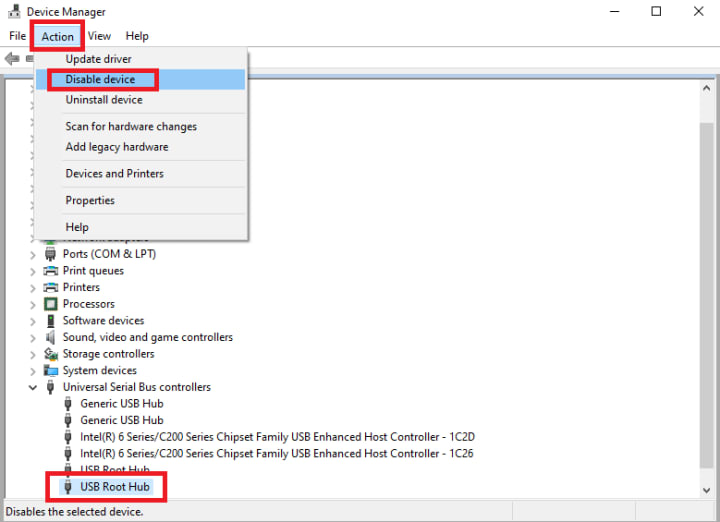The image size is (720, 522).
Task: Expand Ports (COM & LPT) node
Action: 33,255
